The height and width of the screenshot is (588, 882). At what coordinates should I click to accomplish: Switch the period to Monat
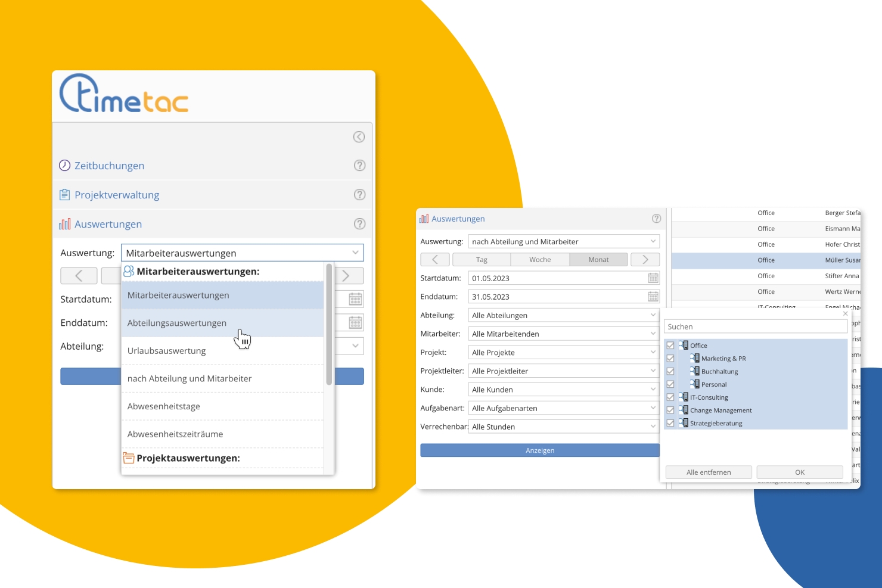tap(598, 260)
